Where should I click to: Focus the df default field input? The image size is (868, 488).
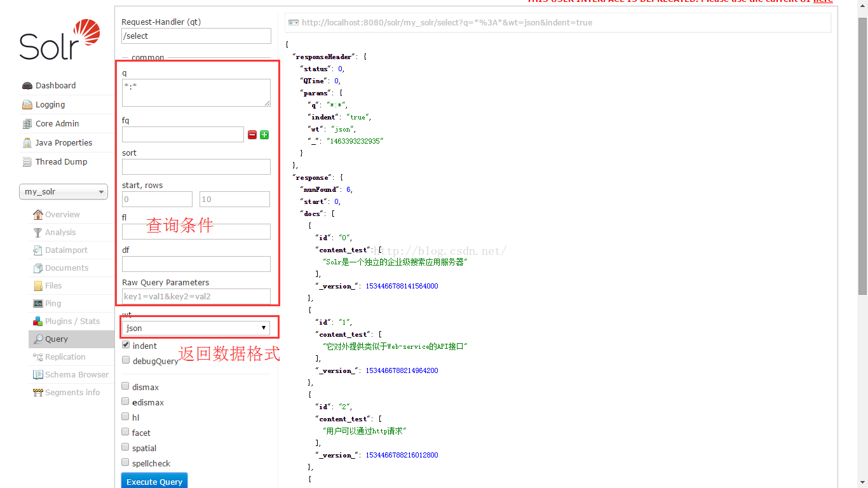pos(196,264)
